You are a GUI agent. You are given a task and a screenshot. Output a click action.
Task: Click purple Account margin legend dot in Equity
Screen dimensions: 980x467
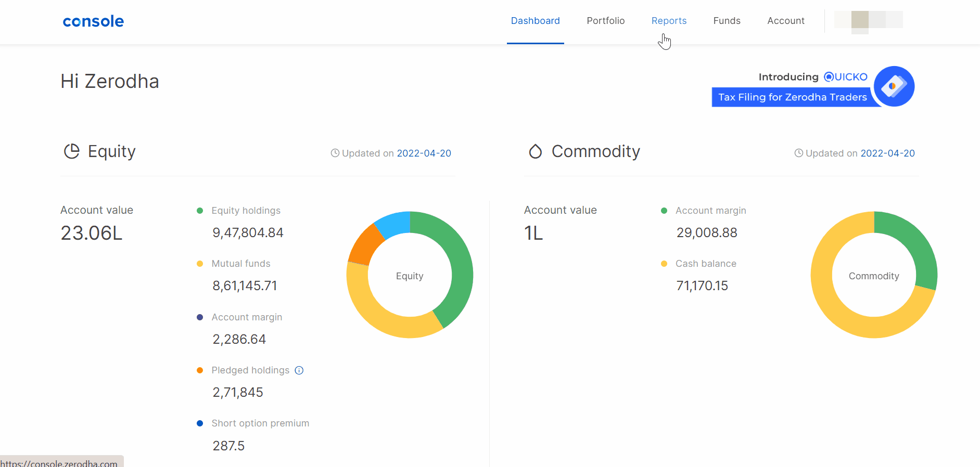point(200,317)
